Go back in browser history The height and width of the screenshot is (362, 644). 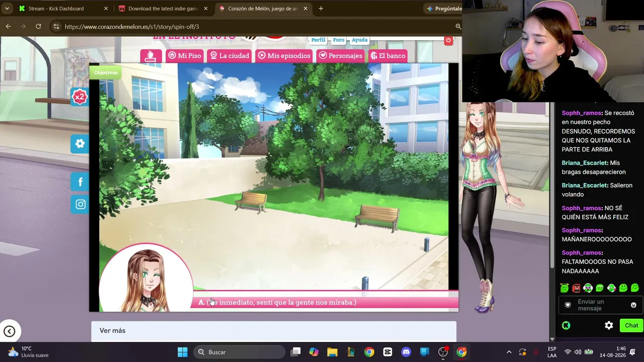(x=8, y=26)
